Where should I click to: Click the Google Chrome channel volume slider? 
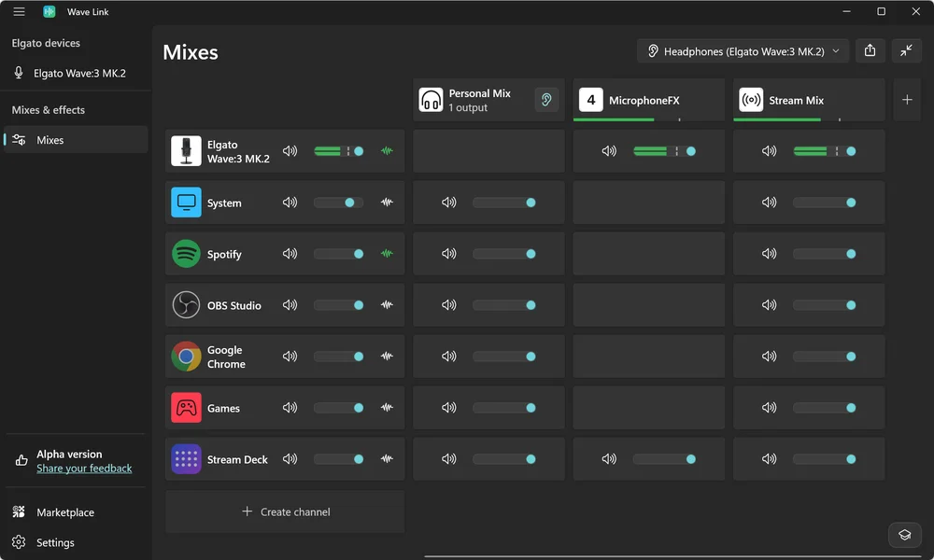pos(338,357)
